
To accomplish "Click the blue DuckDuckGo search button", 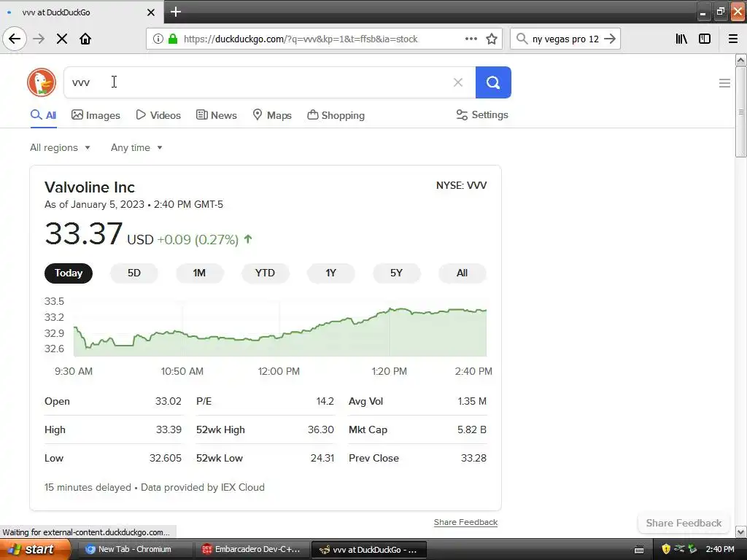I will (493, 82).
